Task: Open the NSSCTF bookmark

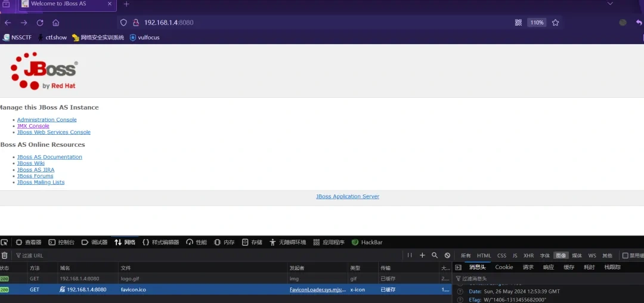Action: [x=17, y=38]
